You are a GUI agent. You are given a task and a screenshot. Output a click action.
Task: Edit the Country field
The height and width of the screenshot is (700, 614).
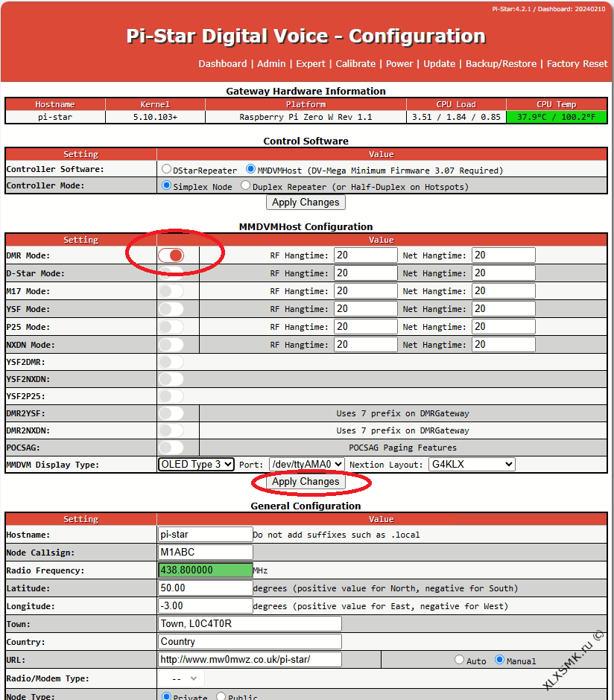pos(250,641)
